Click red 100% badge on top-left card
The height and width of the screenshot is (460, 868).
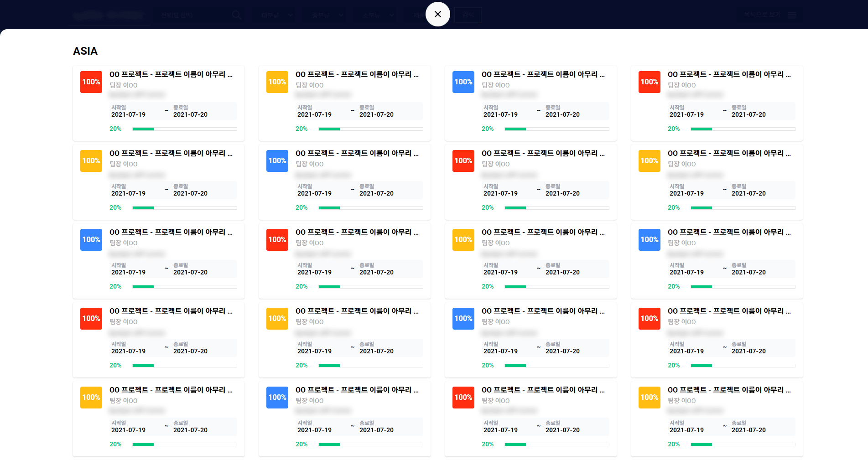pos(91,82)
